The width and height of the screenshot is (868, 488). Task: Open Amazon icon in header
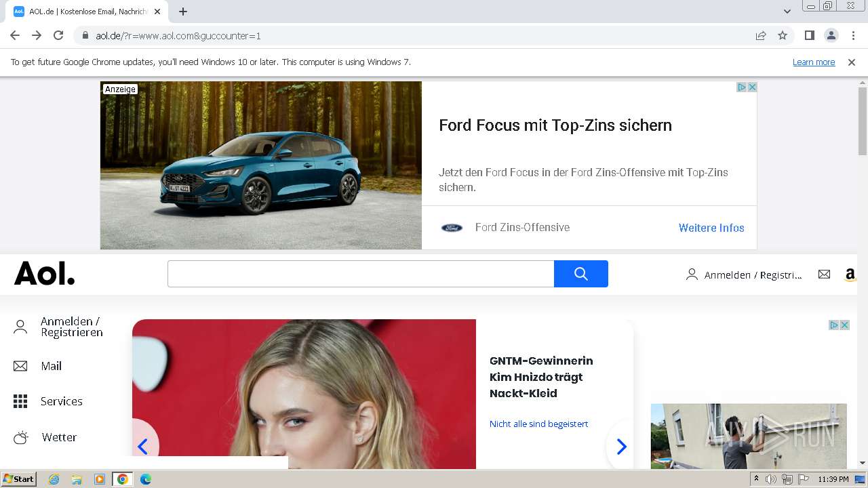850,274
